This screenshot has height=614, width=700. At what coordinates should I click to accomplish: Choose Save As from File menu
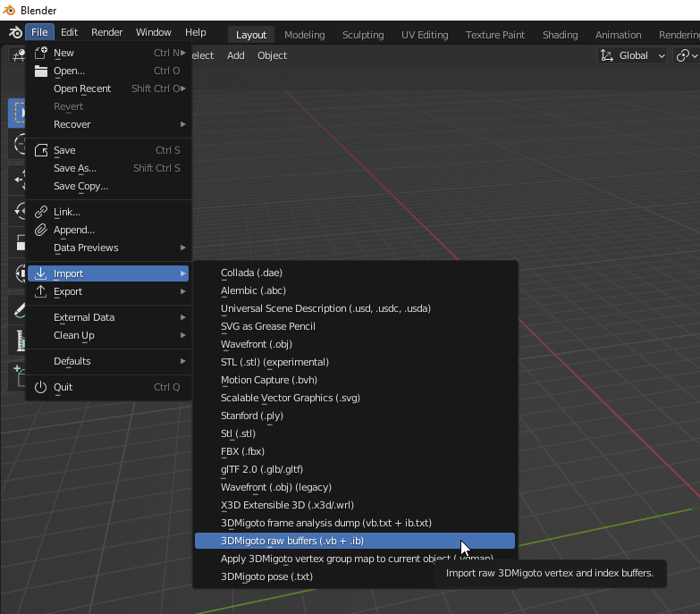click(x=108, y=168)
